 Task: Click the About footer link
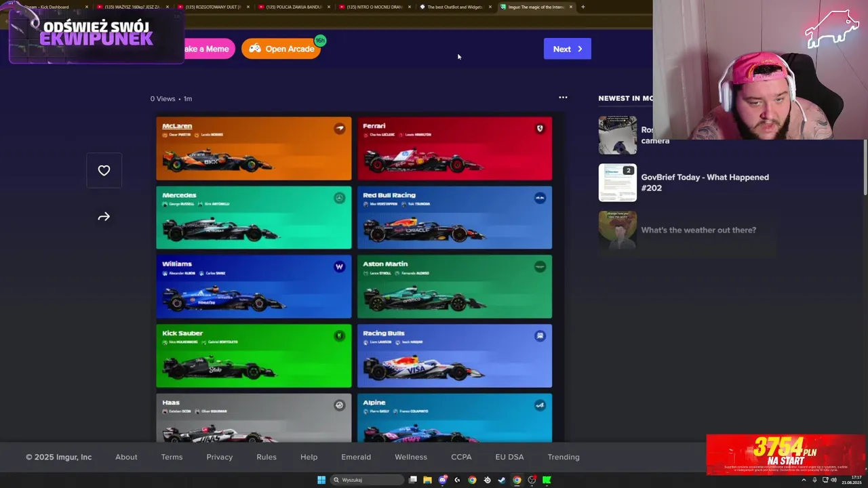pos(126,457)
